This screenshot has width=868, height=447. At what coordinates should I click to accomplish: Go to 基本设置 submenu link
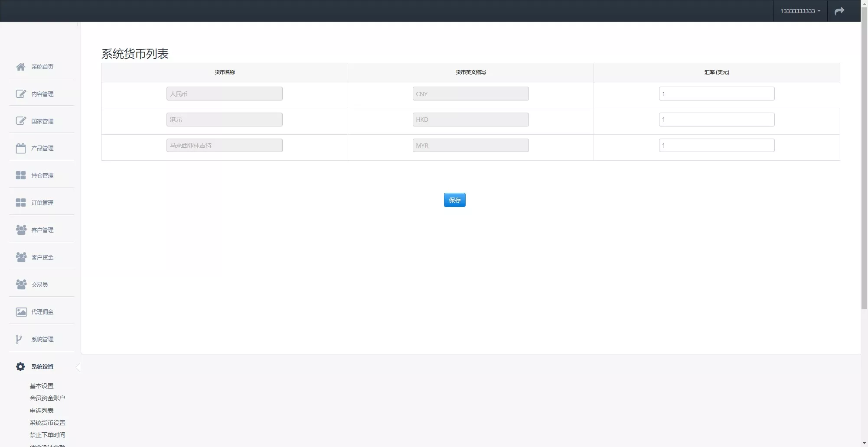pyautogui.click(x=42, y=386)
